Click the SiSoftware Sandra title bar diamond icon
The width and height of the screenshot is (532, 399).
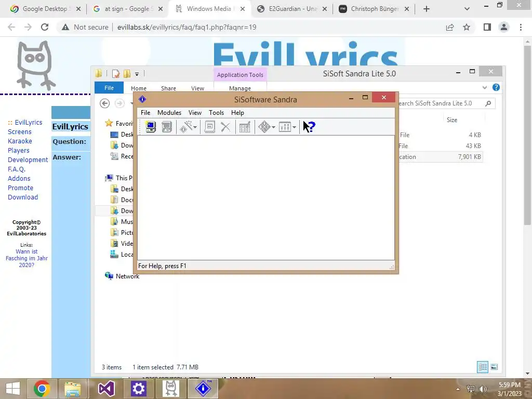pyautogui.click(x=142, y=99)
